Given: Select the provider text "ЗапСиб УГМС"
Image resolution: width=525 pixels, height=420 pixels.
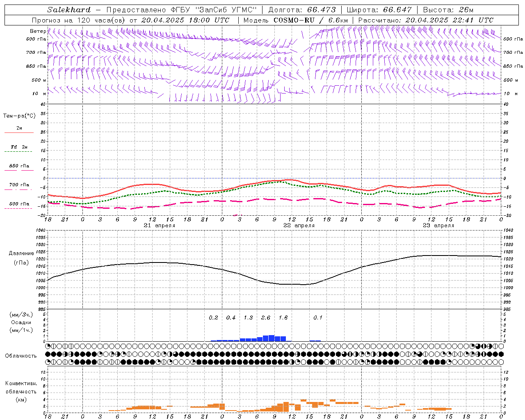Looking at the screenshot, I should tap(226, 10).
